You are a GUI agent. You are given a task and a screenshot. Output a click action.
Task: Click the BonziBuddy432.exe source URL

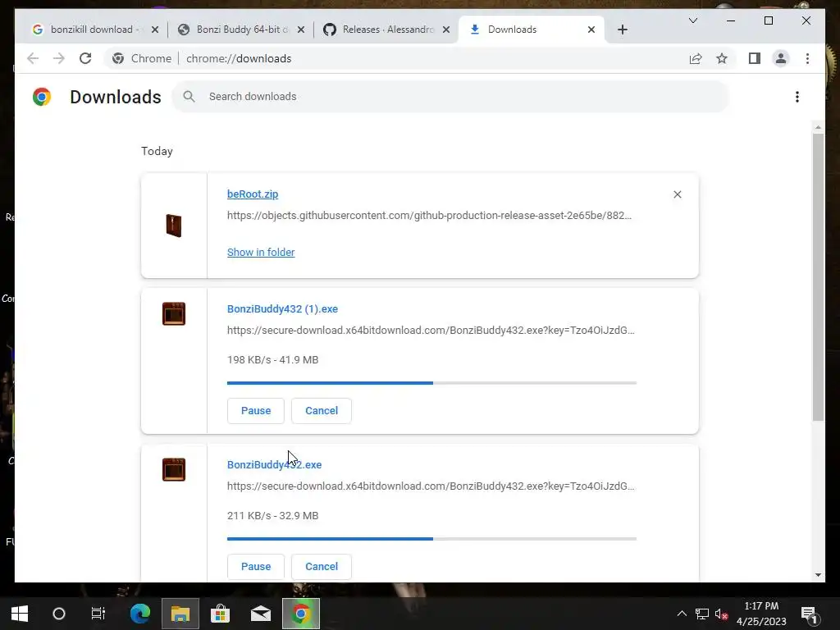pyautogui.click(x=431, y=486)
